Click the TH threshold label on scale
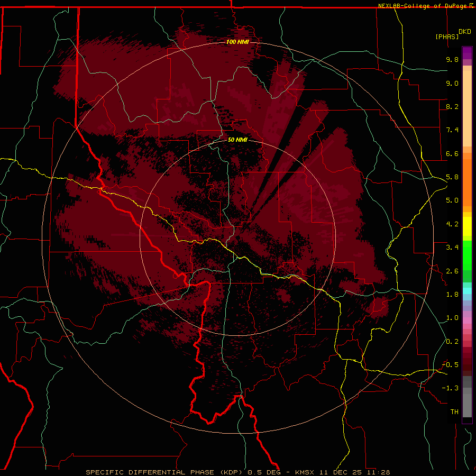 coord(454,412)
